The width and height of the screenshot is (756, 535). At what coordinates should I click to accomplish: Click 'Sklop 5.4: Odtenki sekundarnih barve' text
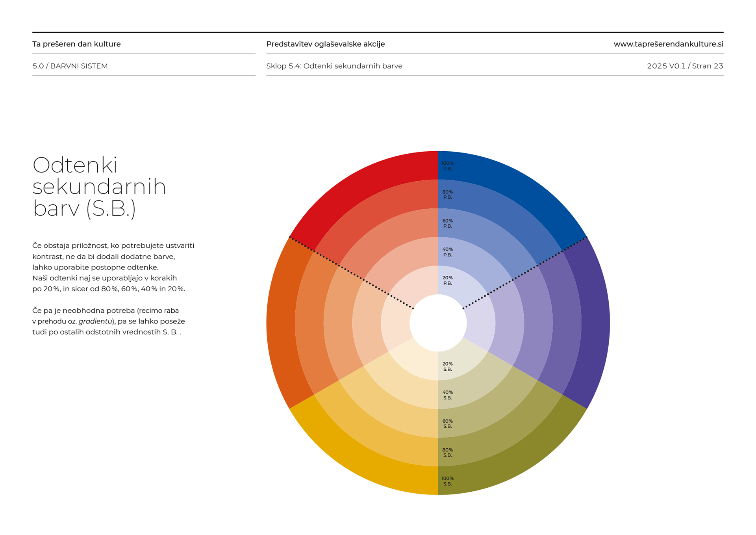pyautogui.click(x=334, y=66)
